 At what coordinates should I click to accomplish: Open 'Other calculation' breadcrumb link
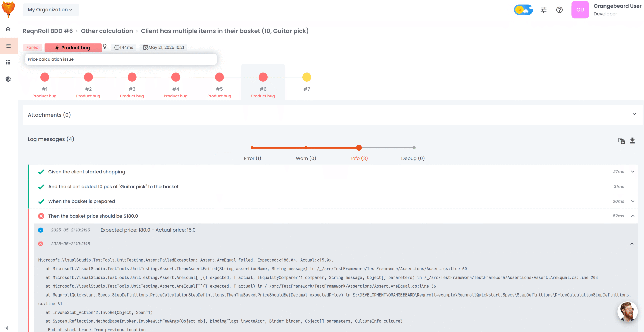[x=107, y=31]
